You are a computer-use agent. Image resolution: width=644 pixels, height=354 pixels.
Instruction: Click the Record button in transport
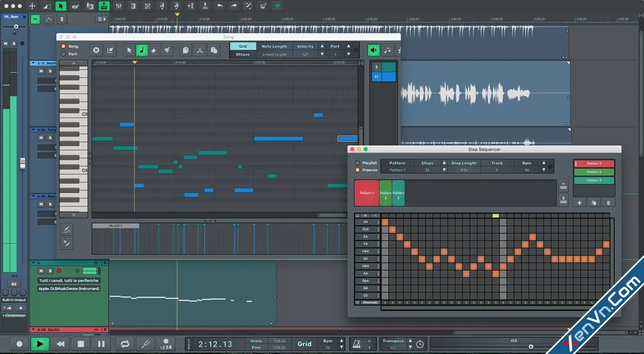tap(19, 344)
